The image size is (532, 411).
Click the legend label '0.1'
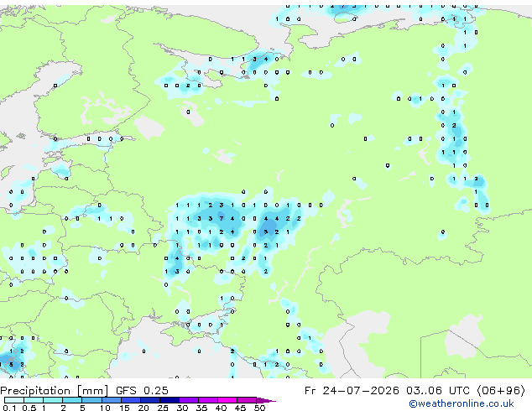click(9, 408)
